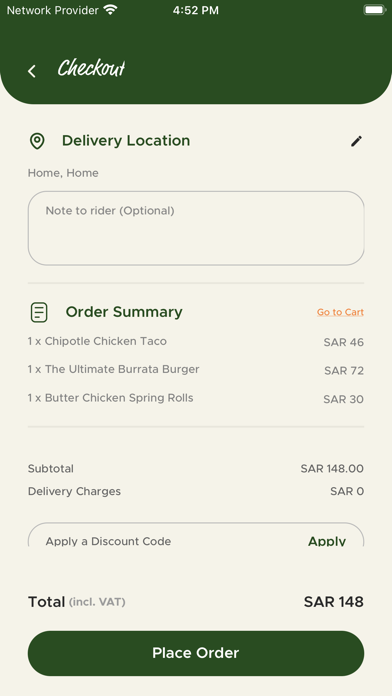The height and width of the screenshot is (696, 392).
Task: Tap the Wi-Fi status icon
Action: (110, 10)
